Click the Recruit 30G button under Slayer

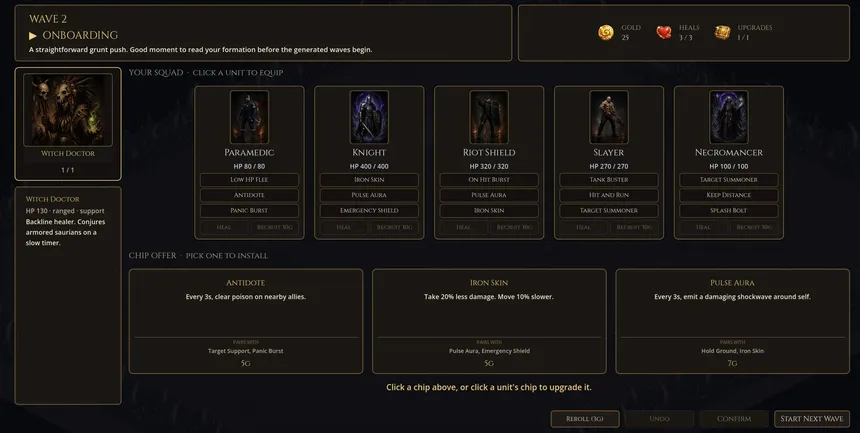pyautogui.click(x=633, y=227)
